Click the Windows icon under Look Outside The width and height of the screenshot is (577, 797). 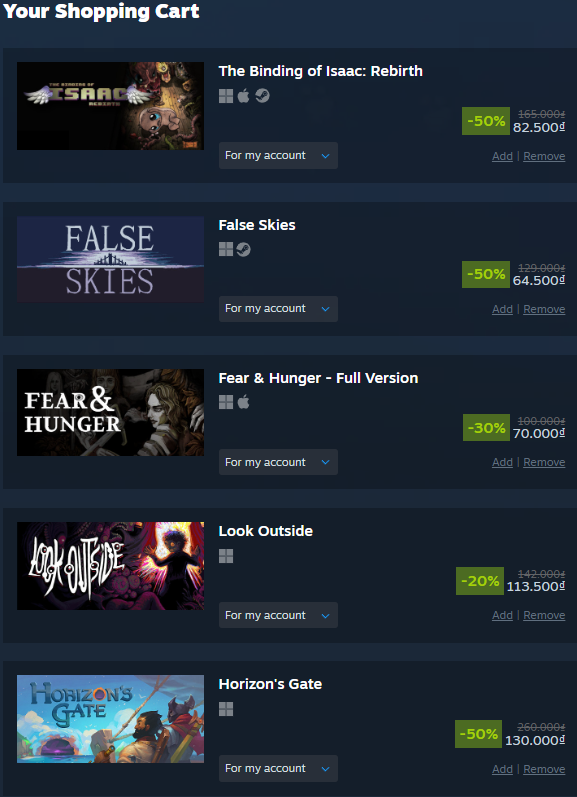226,556
